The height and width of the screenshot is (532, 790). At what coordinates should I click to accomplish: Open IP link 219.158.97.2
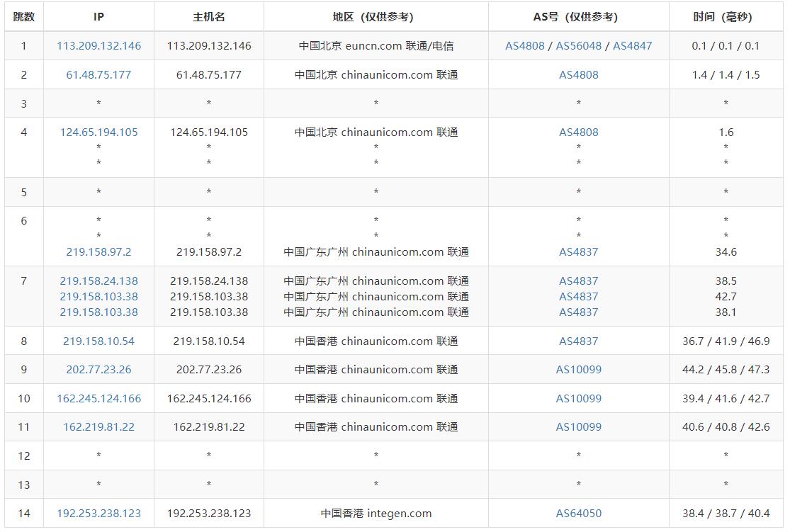pyautogui.click(x=98, y=252)
